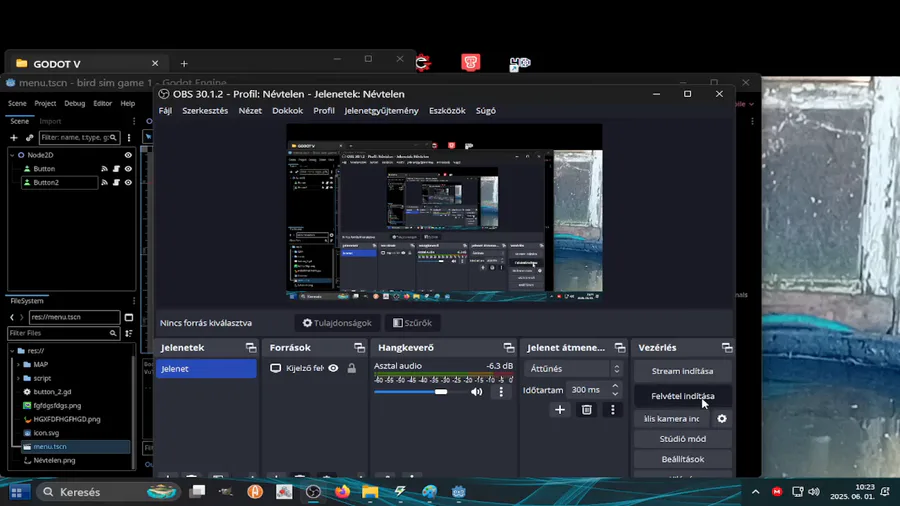The width and height of the screenshot is (900, 506).
Task: Sort files icon beside Filter Files
Action: (129, 333)
